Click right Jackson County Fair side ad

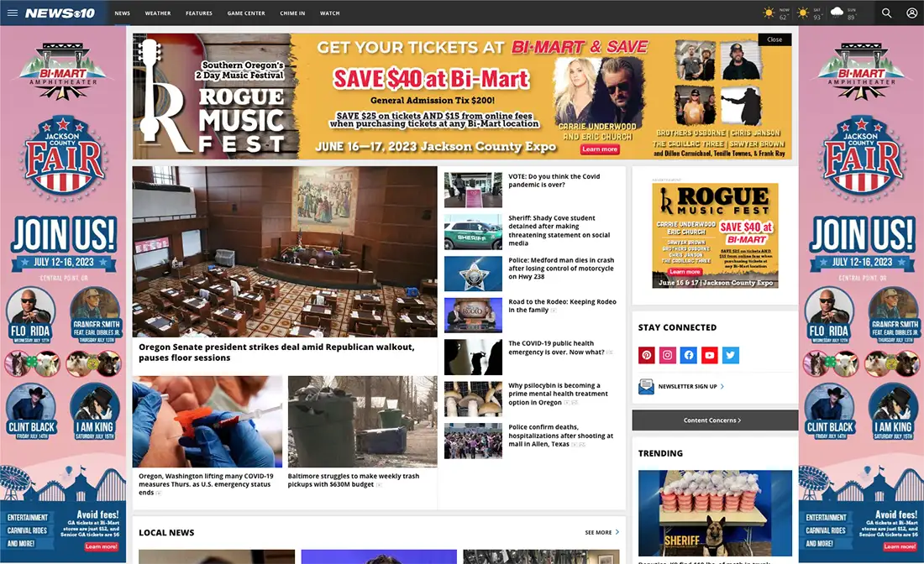(861, 295)
